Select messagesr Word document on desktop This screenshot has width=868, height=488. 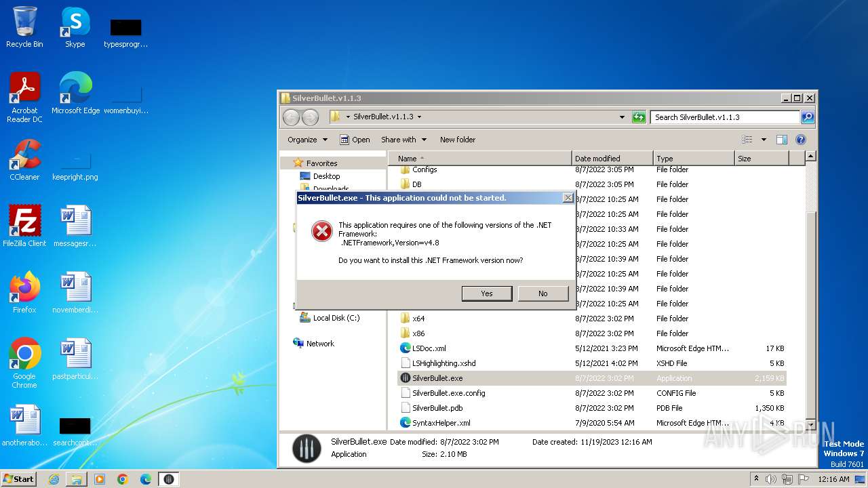click(75, 226)
